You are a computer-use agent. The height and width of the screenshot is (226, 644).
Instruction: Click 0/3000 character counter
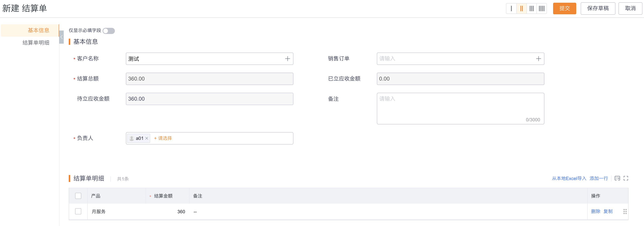coord(533,120)
